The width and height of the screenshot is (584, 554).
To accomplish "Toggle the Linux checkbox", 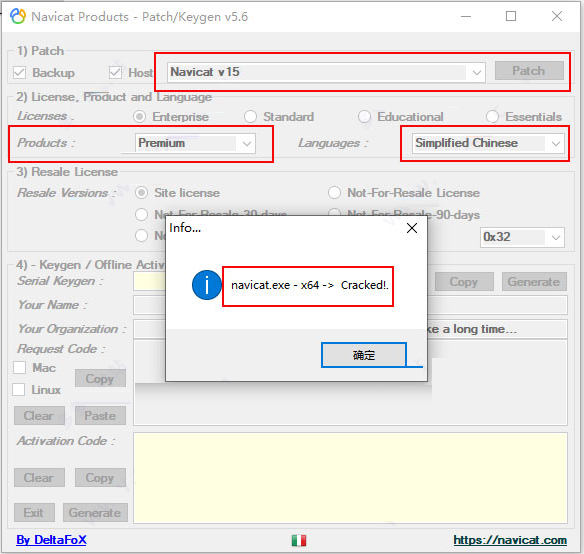I will 19,390.
